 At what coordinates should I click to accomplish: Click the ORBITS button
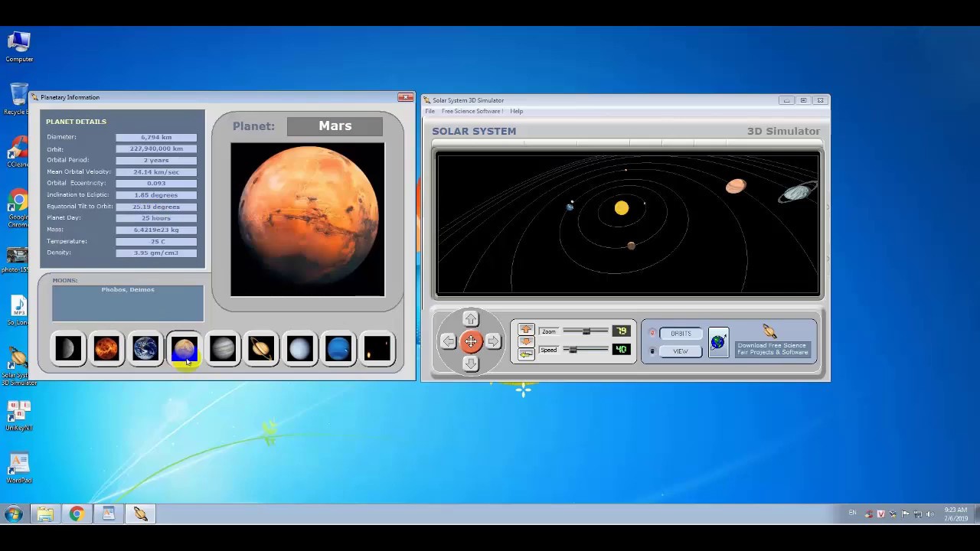tap(681, 334)
